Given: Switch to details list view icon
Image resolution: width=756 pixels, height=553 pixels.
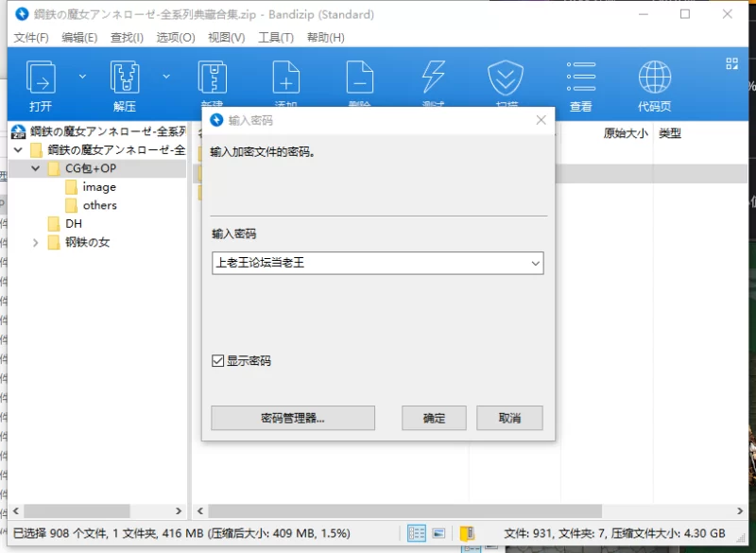Looking at the screenshot, I should tap(417, 533).
